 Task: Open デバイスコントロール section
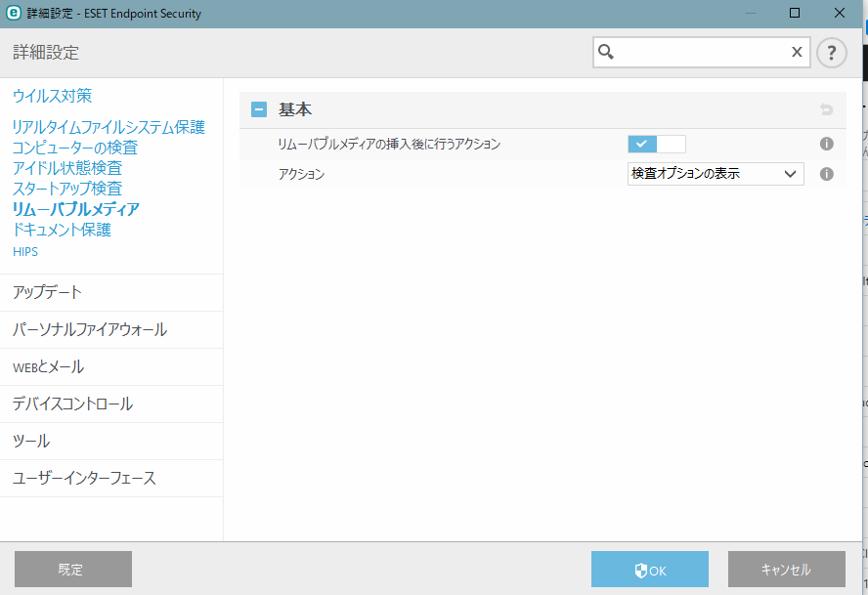point(111,404)
